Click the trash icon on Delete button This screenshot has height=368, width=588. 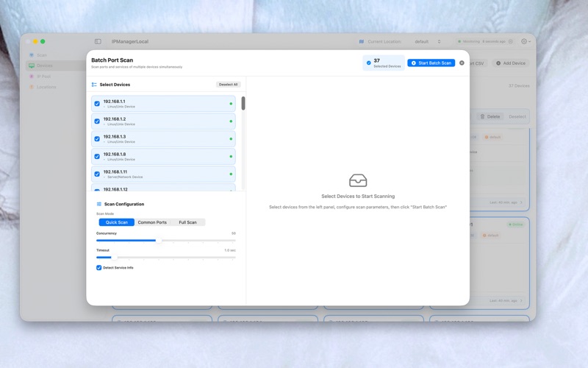(x=483, y=117)
